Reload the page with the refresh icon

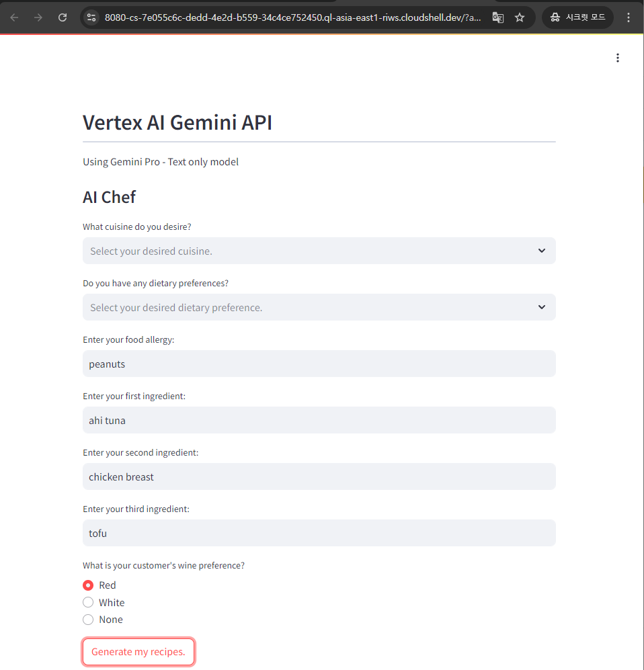(x=63, y=17)
